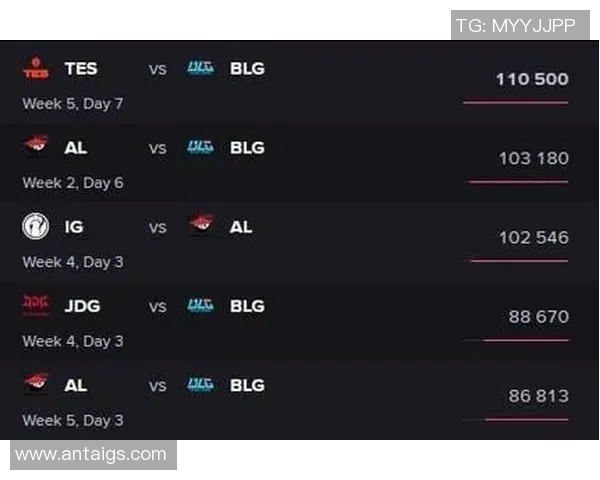Click the 102 546 viewership bar
This screenshot has height=480, width=600.
click(x=519, y=261)
